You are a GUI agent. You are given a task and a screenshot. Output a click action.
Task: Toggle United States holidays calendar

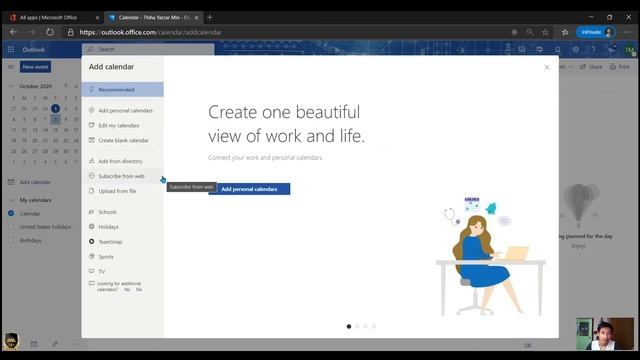click(x=11, y=227)
